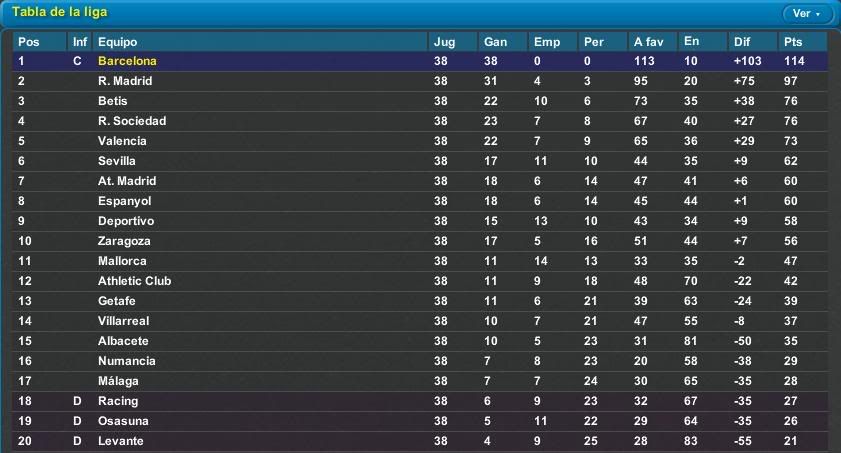The height and width of the screenshot is (453, 841).
Task: Open the R. Madrid team link
Action: point(125,81)
